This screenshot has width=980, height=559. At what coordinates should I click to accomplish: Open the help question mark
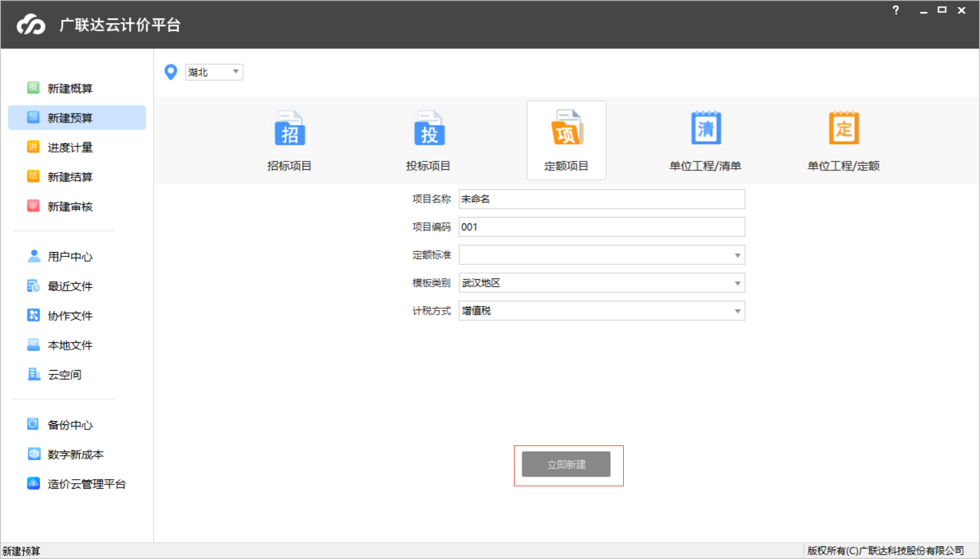(x=896, y=10)
